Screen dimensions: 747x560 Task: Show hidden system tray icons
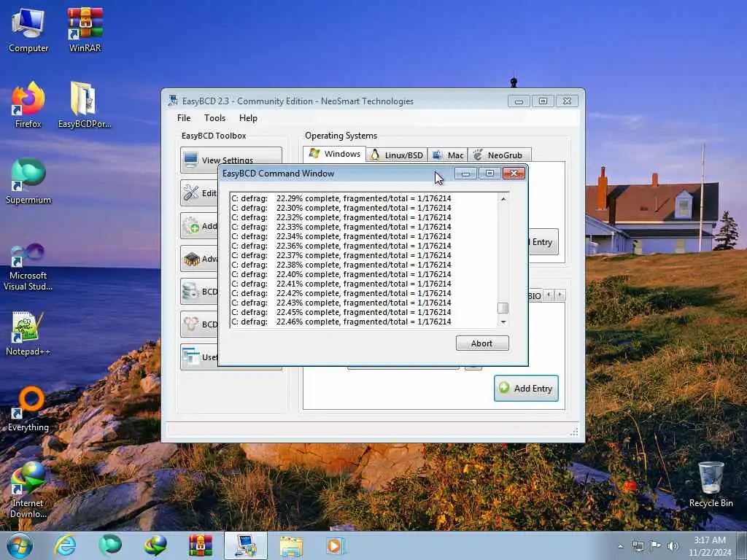(620, 546)
